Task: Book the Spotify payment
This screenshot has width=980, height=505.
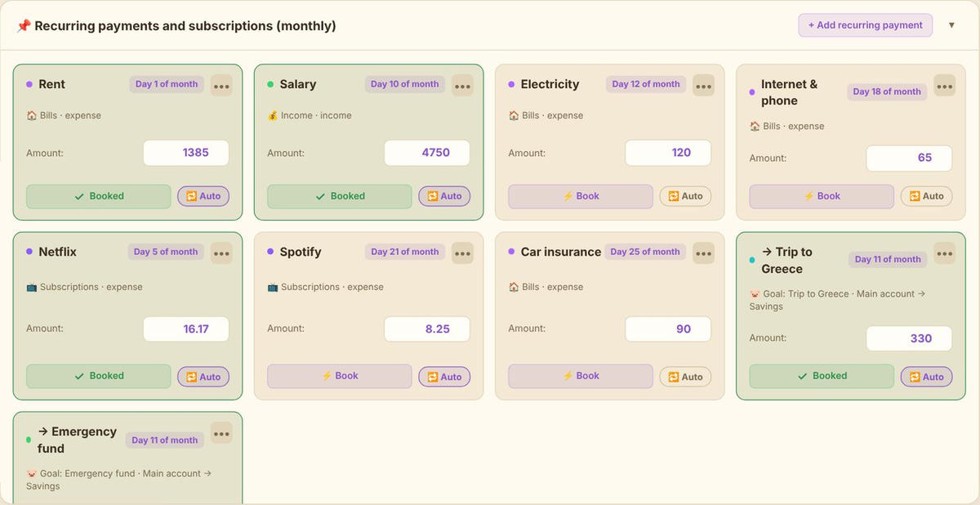Action: click(340, 376)
